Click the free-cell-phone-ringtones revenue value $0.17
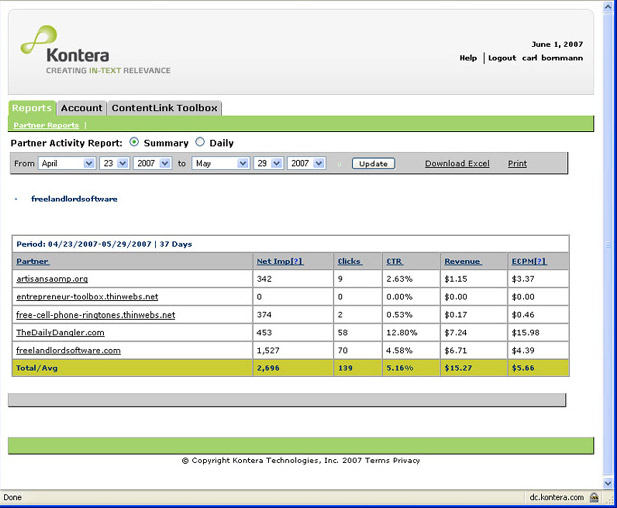Viewport: 617px width, 508px height. point(456,315)
